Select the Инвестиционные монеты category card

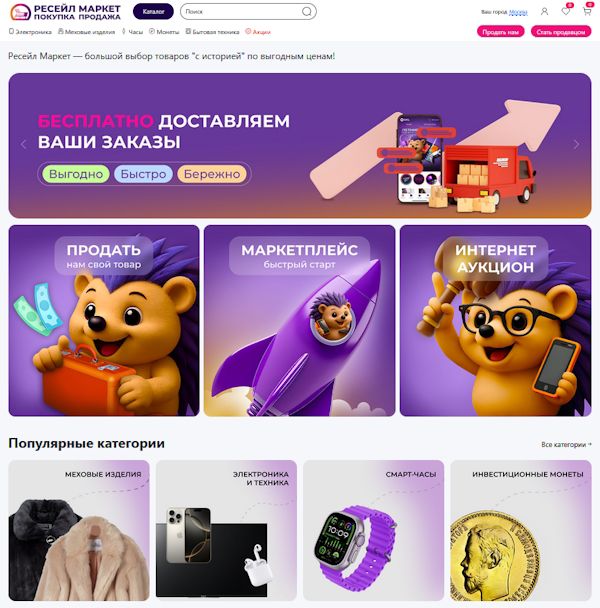pos(521,530)
